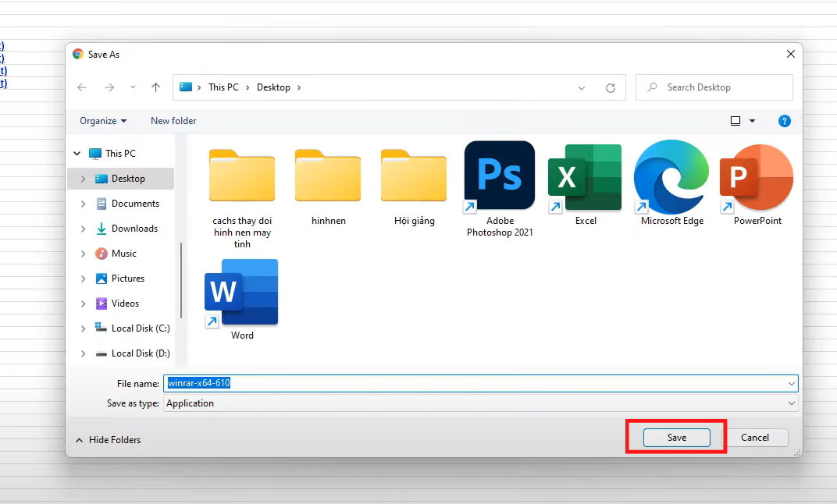Select the Adobe Photoshop 2021 shortcut
This screenshot has width=837, height=504.
point(500,190)
